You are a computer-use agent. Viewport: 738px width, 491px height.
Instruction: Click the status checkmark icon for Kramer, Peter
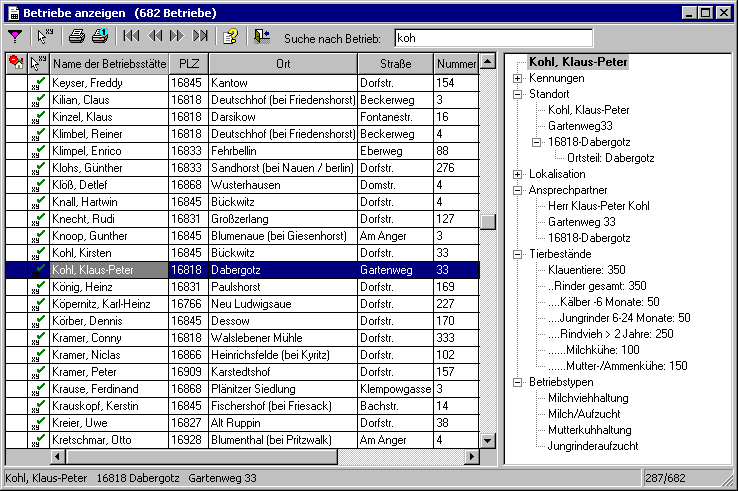pos(39,372)
